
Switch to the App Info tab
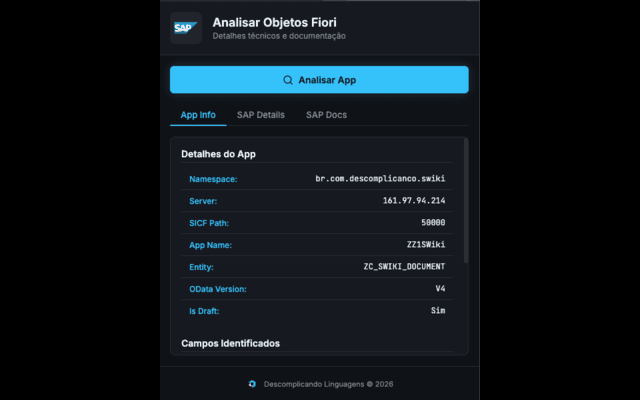pos(198,115)
